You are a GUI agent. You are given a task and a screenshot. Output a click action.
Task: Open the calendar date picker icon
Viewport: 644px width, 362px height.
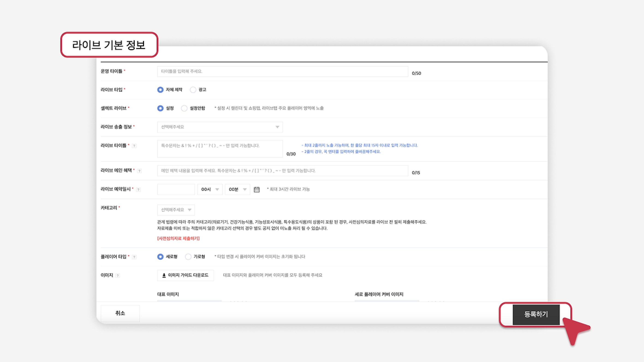coord(257,189)
